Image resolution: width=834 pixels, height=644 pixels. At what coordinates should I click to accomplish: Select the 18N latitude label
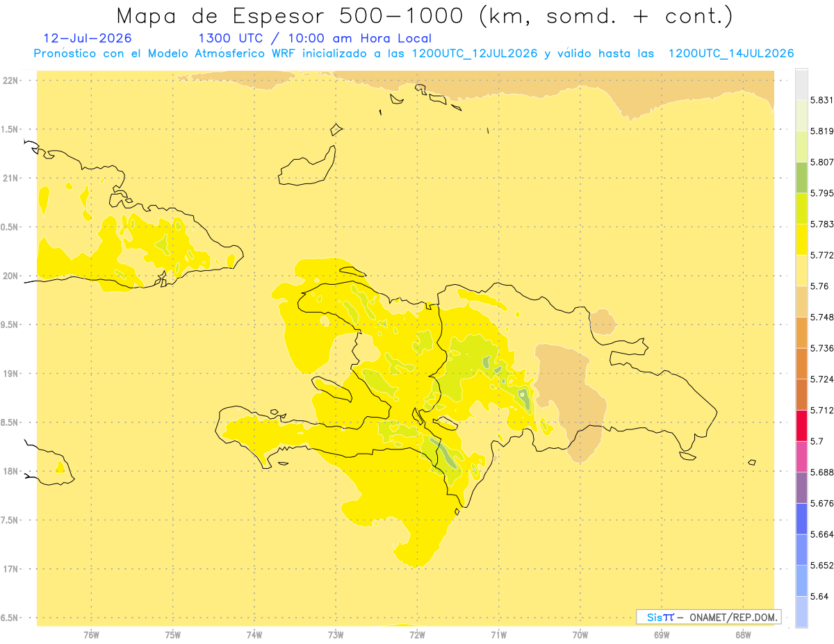click(10, 472)
